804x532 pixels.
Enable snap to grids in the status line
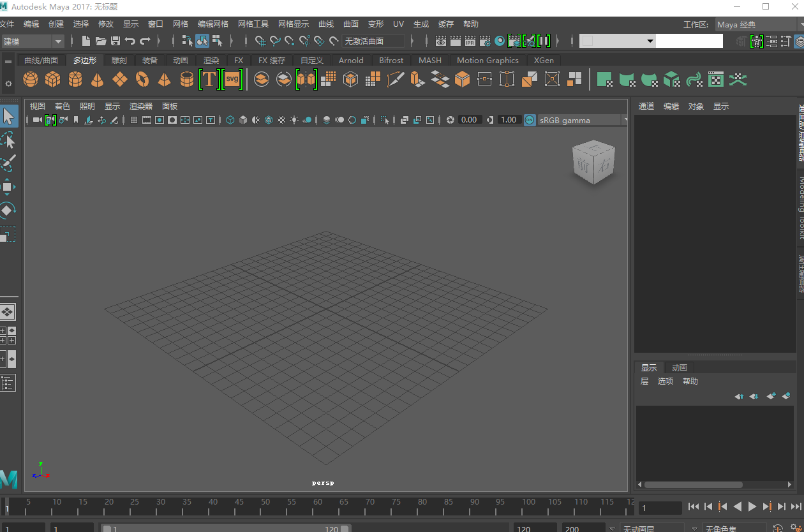260,40
